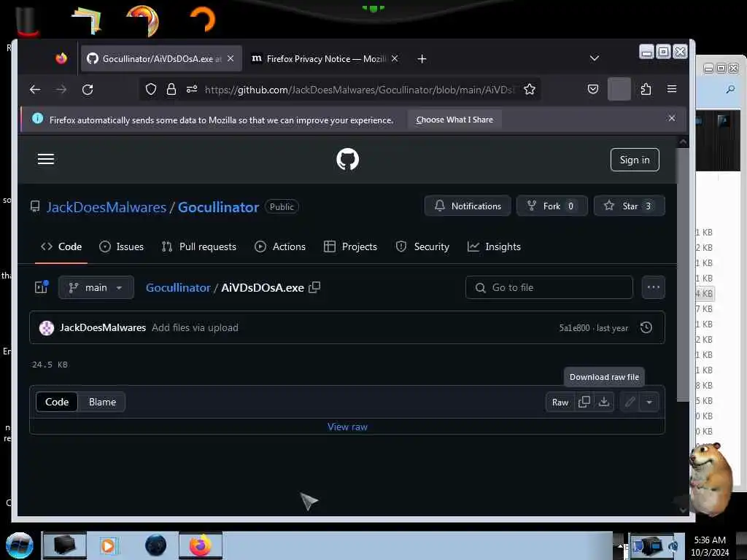Viewport: 747px width, 560px height.
Task: Click Gocullinator in the file breadcrumb
Action: point(178,287)
